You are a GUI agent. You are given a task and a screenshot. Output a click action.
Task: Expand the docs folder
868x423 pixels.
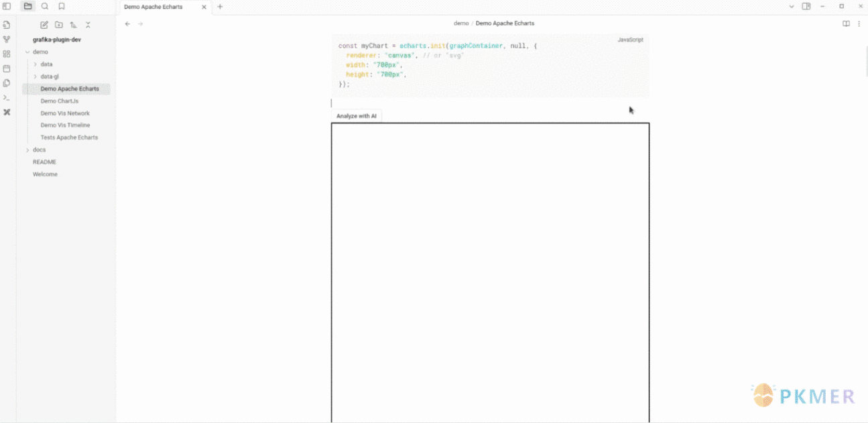click(x=27, y=150)
